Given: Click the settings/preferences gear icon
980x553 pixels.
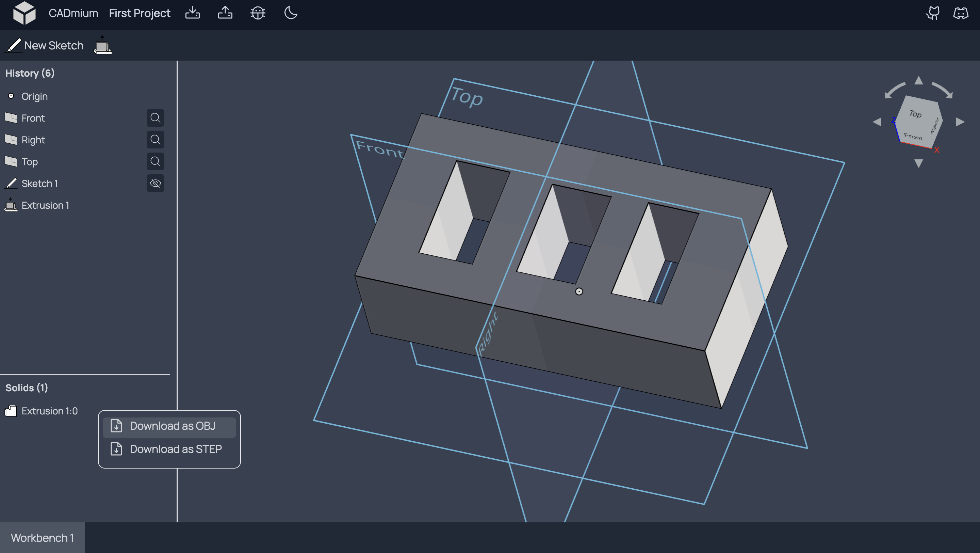Looking at the screenshot, I should click(257, 12).
